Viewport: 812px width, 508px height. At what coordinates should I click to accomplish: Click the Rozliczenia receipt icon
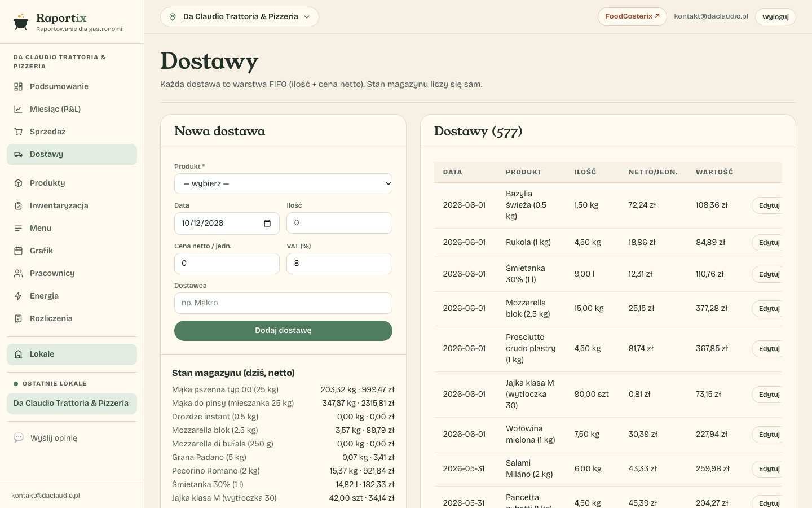point(19,318)
